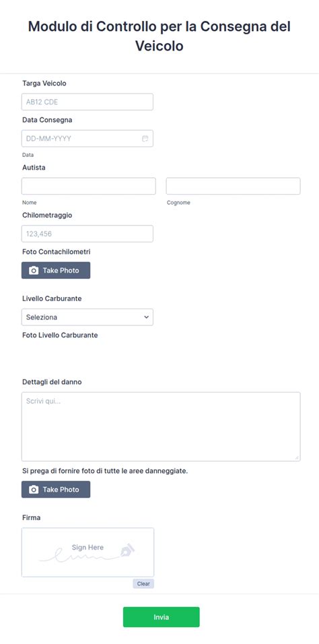Viewport: 319px width, 644px height.
Task: Click the Autista label
Action: tap(34, 168)
